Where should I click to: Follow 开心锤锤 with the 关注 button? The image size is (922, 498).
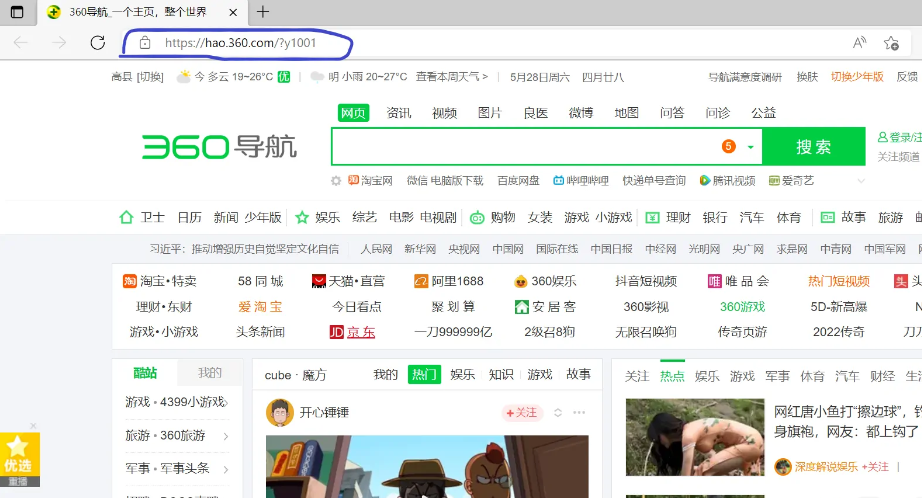click(520, 412)
